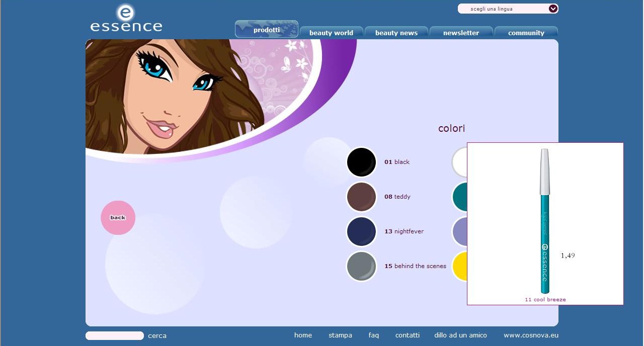Open the community tab
This screenshot has width=644, height=346.
coord(526,33)
